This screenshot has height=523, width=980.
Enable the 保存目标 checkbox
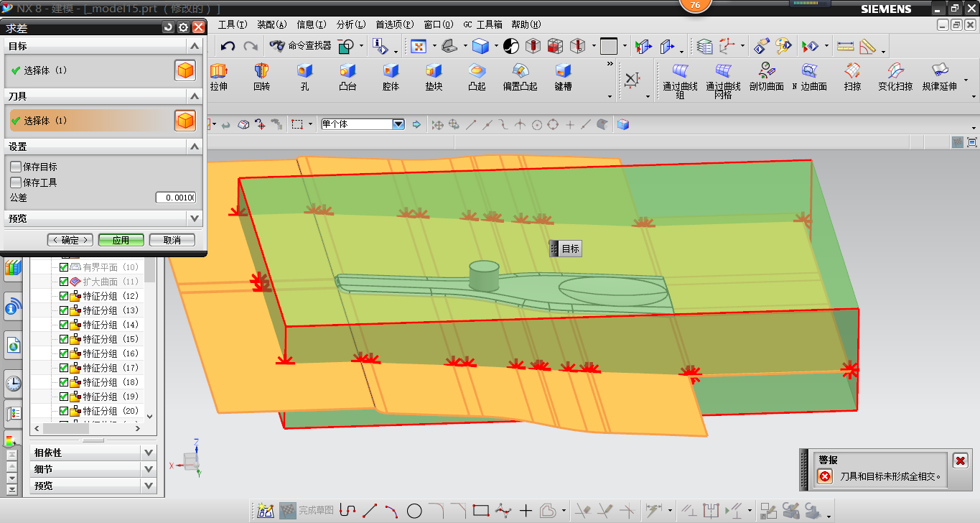pyautogui.click(x=16, y=167)
